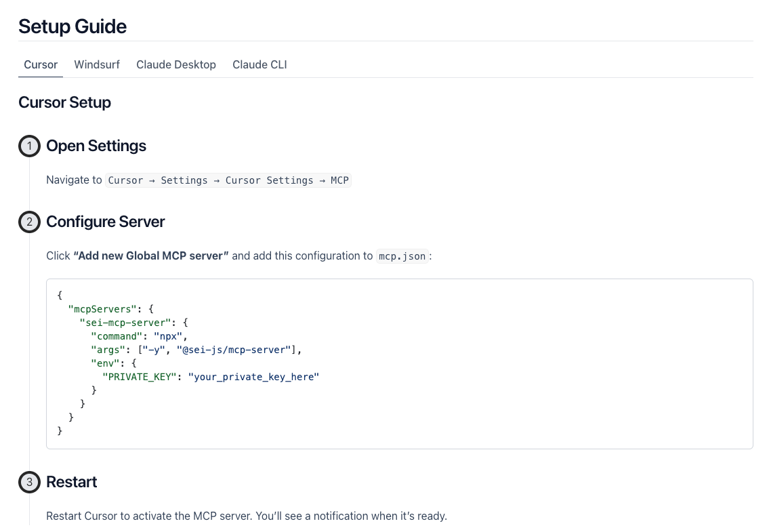Image resolution: width=769 pixels, height=532 pixels.
Task: Click the Open Settings step heading
Action: coord(96,146)
